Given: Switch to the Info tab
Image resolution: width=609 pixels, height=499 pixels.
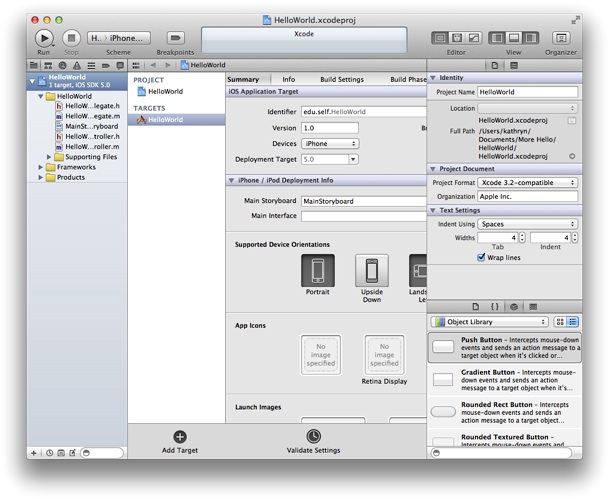Looking at the screenshot, I should pyautogui.click(x=288, y=79).
